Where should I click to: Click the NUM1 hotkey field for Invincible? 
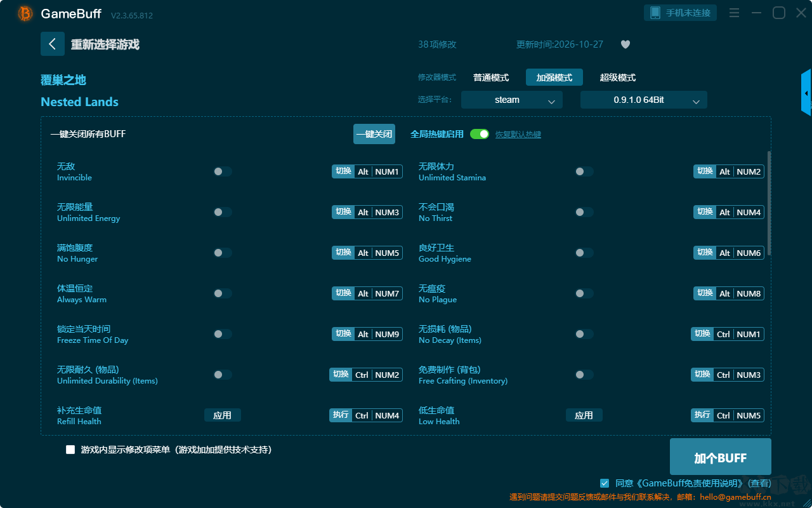(387, 171)
